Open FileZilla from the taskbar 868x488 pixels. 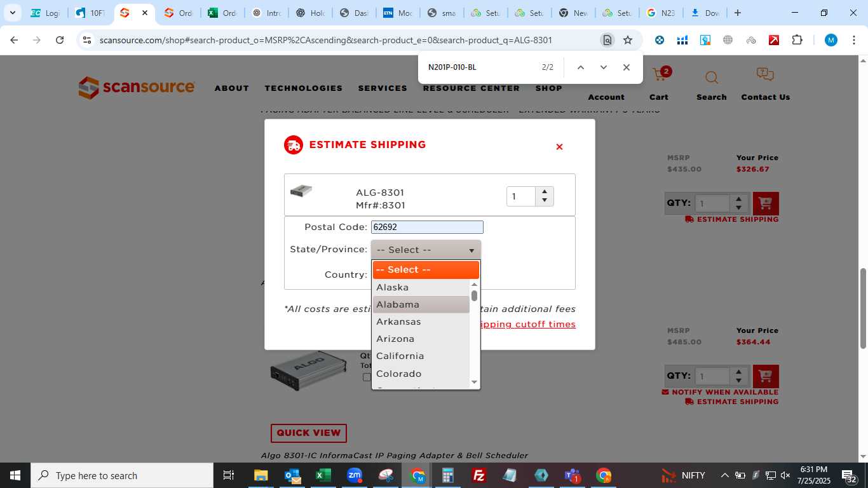[x=479, y=475]
